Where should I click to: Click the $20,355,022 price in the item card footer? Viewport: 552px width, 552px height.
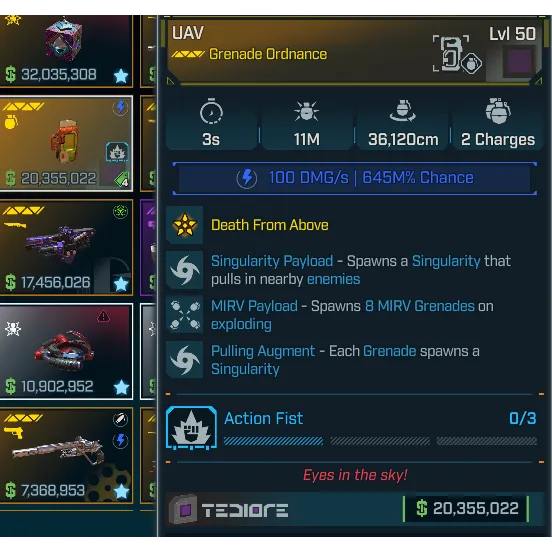tap(466, 508)
